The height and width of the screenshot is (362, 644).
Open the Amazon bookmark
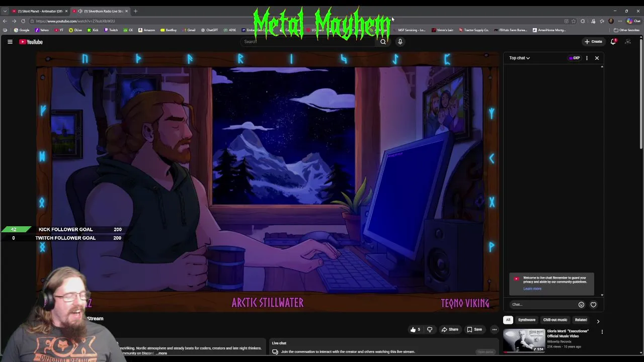point(146,30)
